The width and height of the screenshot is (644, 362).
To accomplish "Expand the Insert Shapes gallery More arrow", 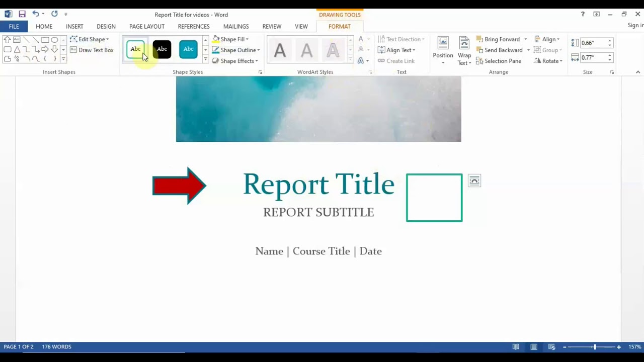I will (63, 59).
